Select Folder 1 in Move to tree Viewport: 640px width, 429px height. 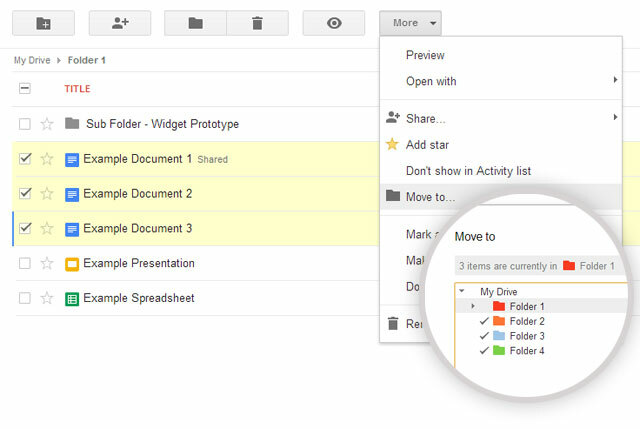click(x=527, y=307)
